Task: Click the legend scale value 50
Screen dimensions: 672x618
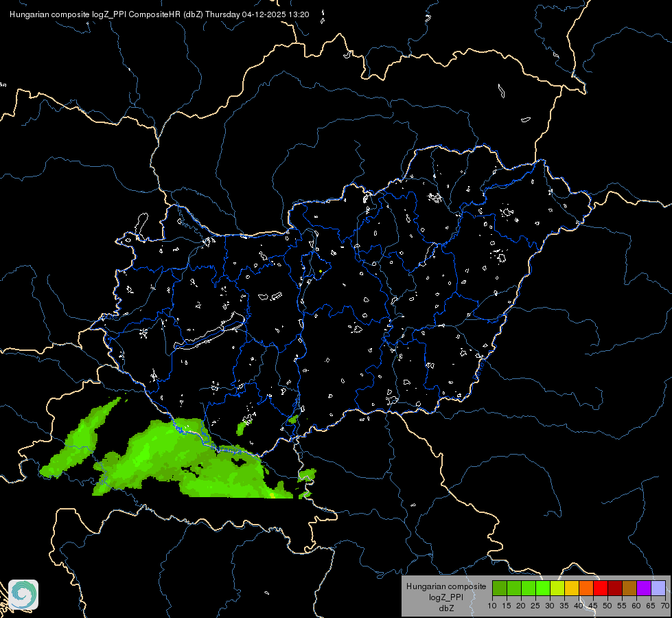Action: pyautogui.click(x=607, y=606)
